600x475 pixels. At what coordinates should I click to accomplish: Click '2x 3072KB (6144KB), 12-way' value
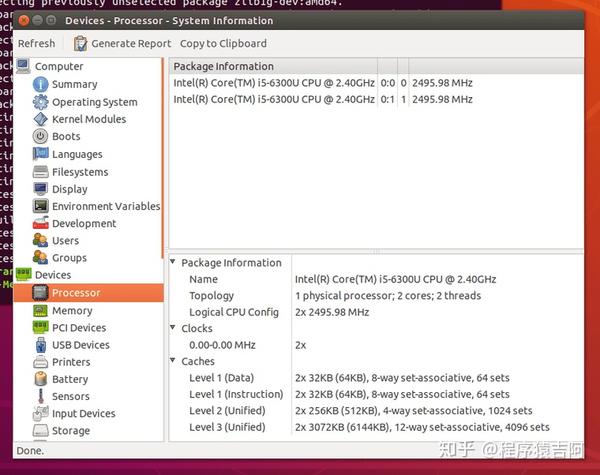[x=422, y=427]
